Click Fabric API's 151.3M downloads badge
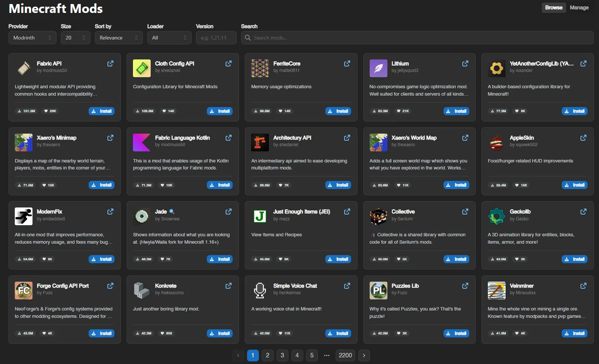The image size is (599, 364). [x=26, y=111]
